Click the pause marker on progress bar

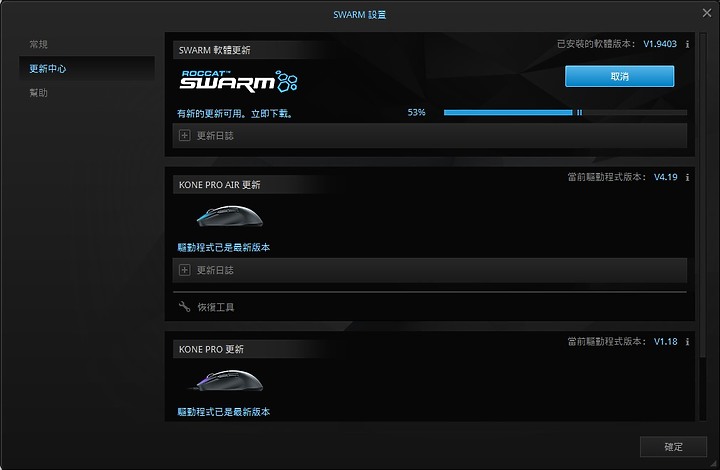click(x=579, y=112)
